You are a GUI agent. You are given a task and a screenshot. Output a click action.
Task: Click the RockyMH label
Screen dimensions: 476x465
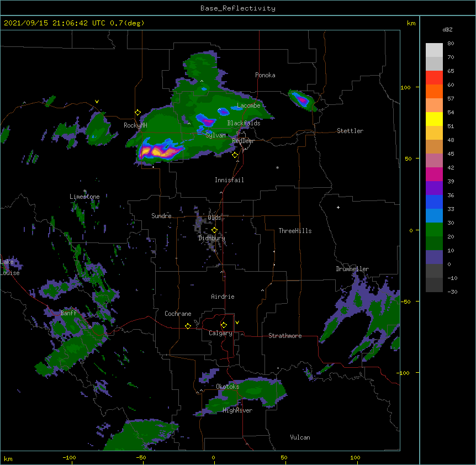(135, 125)
